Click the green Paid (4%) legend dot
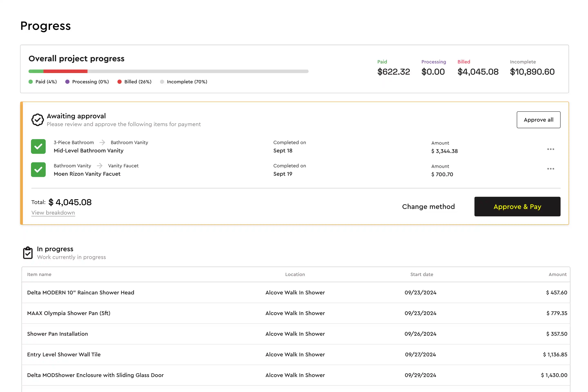 tap(30, 82)
